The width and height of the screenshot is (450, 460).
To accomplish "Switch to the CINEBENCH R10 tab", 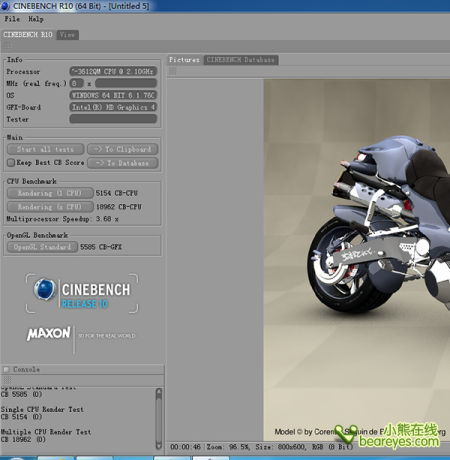I will [x=28, y=35].
